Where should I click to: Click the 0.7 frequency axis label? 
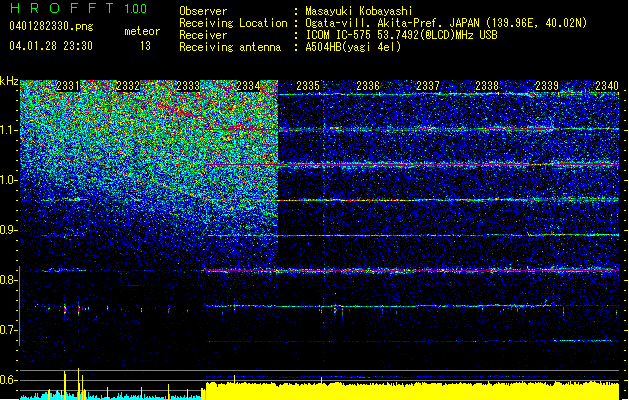(9, 330)
